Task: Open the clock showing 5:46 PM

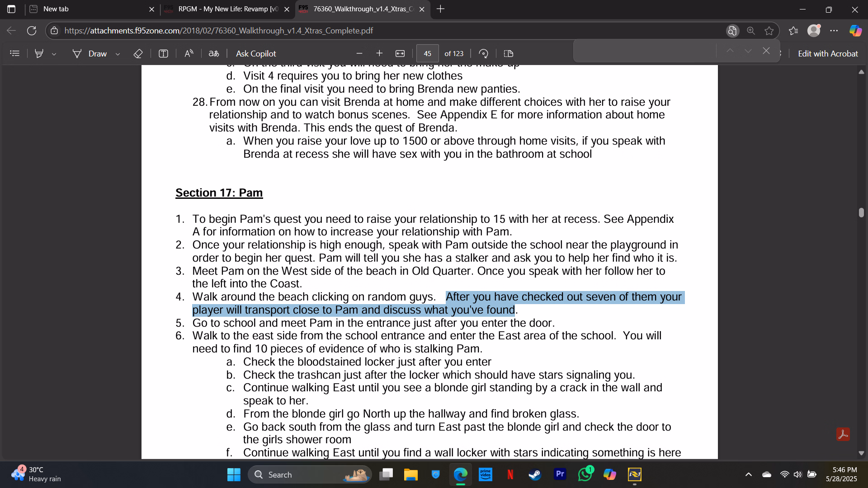Action: tap(841, 474)
